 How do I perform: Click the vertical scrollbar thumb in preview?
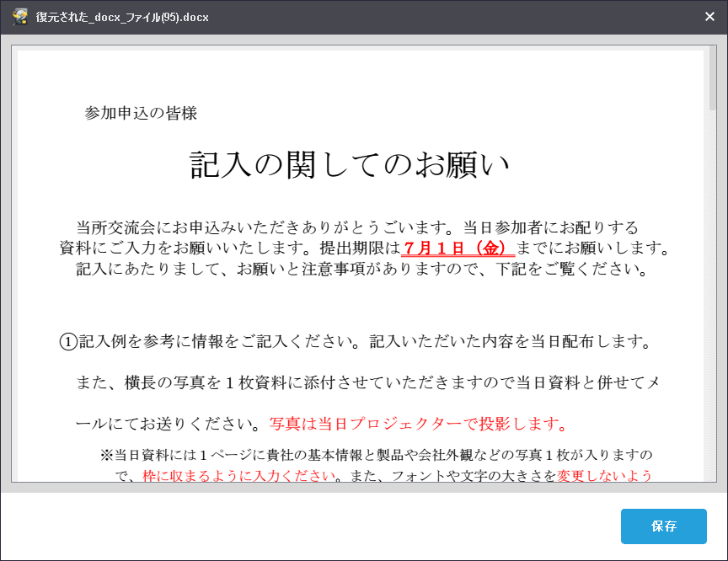(713, 78)
